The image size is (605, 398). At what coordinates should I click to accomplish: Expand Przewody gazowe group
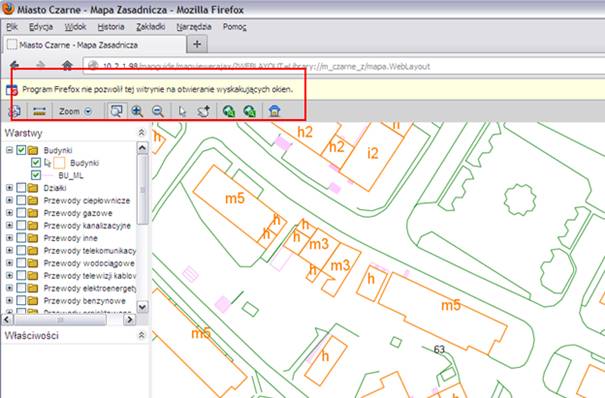[9, 213]
